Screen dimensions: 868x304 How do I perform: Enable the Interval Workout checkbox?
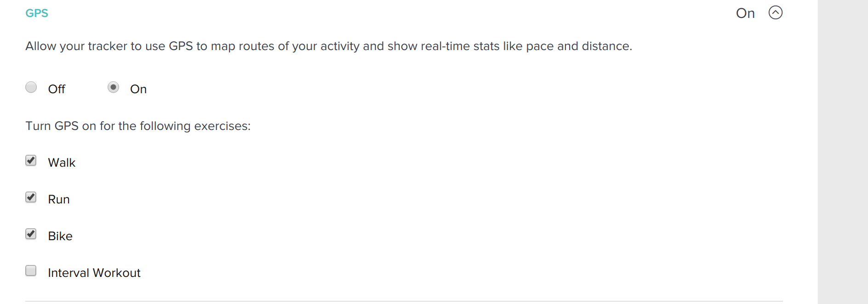[31, 271]
